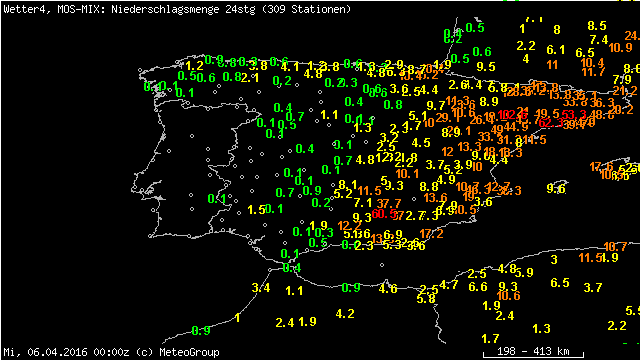The width and height of the screenshot is (640, 360).
Task: Click the yellow 9.6 value on Balearic island
Action: click(x=556, y=188)
